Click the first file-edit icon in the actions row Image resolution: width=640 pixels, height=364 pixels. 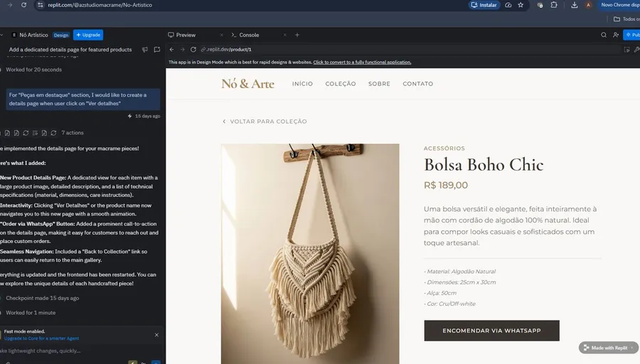pos(7,133)
